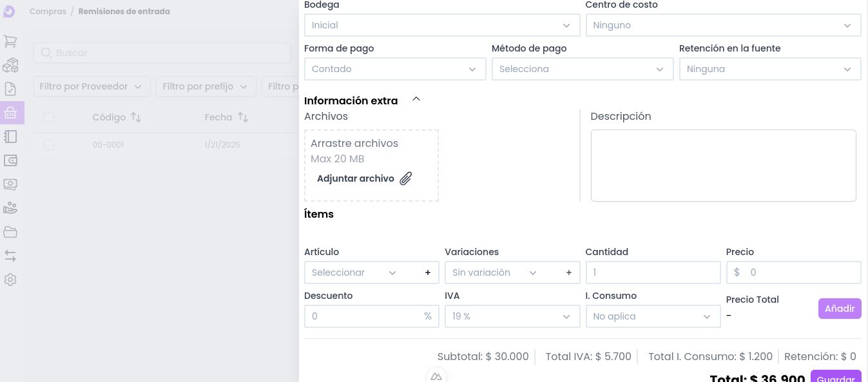
Task: Open the inventory boxes sidebar icon
Action: [10, 65]
